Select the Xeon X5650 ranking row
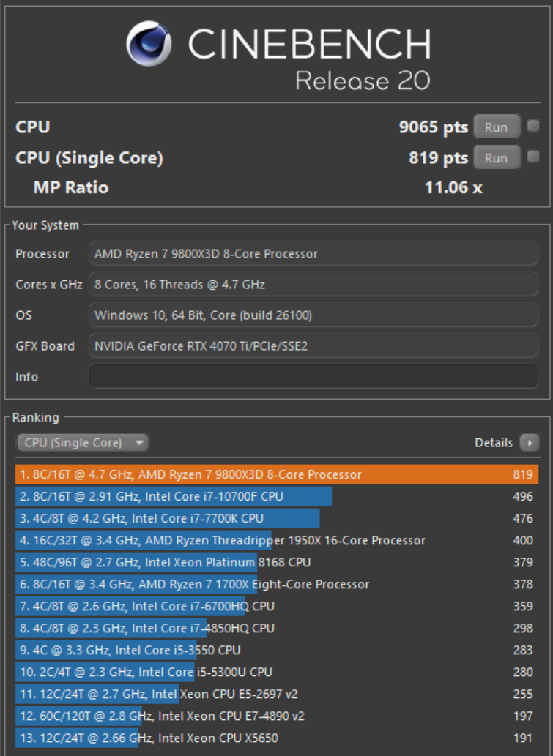The height and width of the screenshot is (756, 553). [276, 738]
